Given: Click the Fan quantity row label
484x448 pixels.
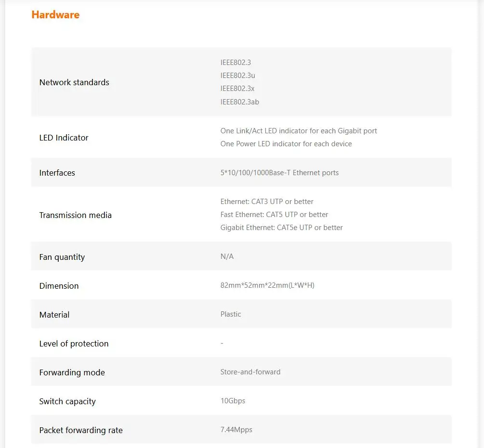Looking at the screenshot, I should pos(62,257).
